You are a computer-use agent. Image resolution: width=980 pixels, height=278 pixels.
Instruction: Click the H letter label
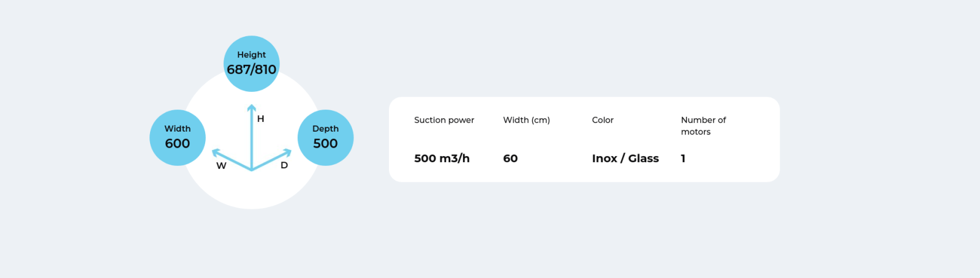click(x=260, y=119)
